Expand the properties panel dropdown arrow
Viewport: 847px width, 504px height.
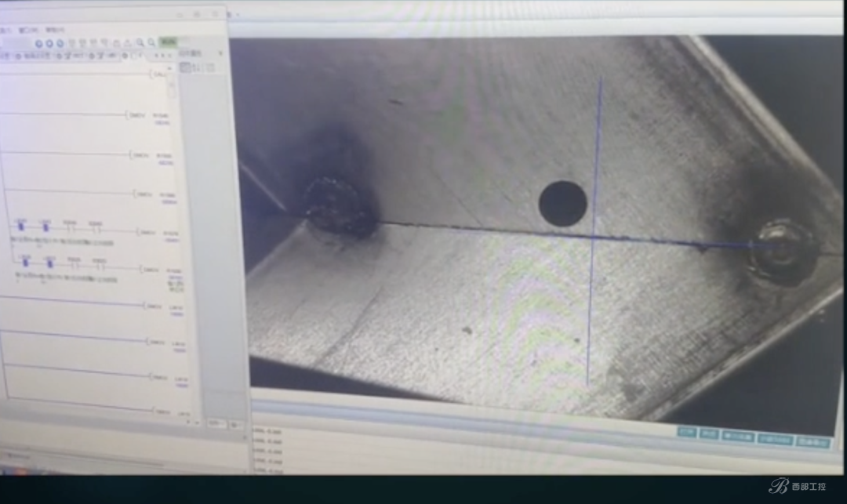pyautogui.click(x=220, y=53)
